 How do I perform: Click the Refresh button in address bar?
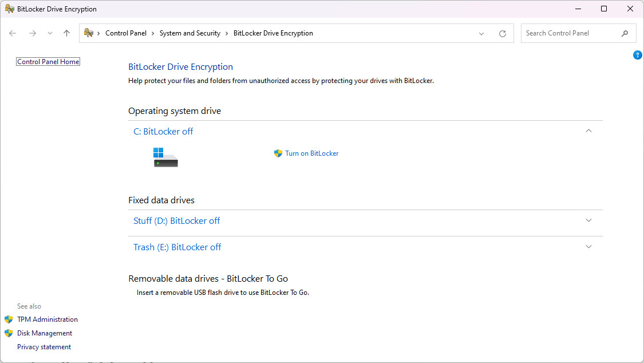click(x=502, y=33)
